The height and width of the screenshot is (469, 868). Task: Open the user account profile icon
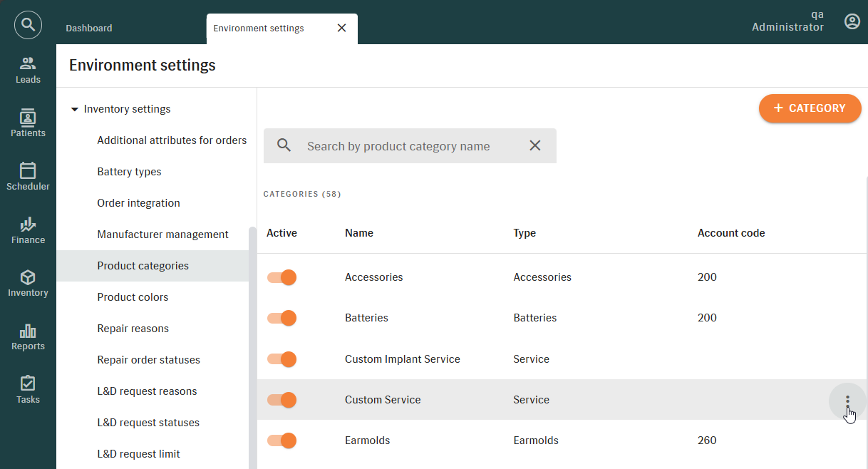852,21
